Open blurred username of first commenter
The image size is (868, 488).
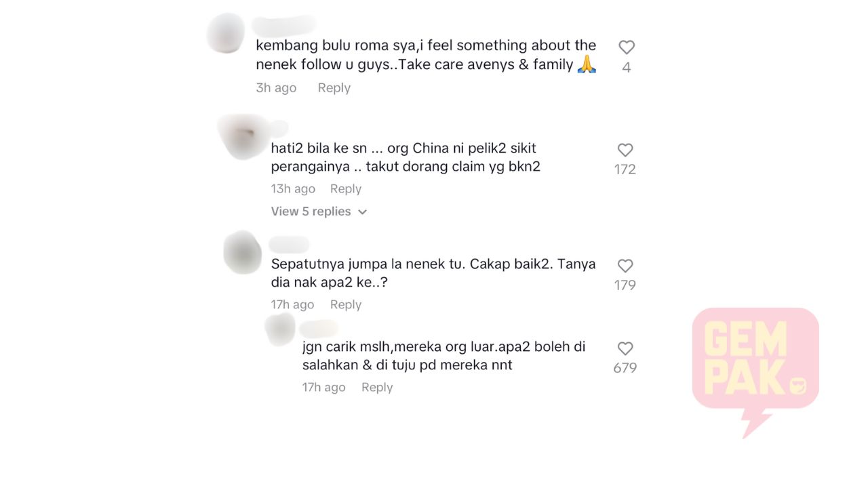click(x=283, y=25)
